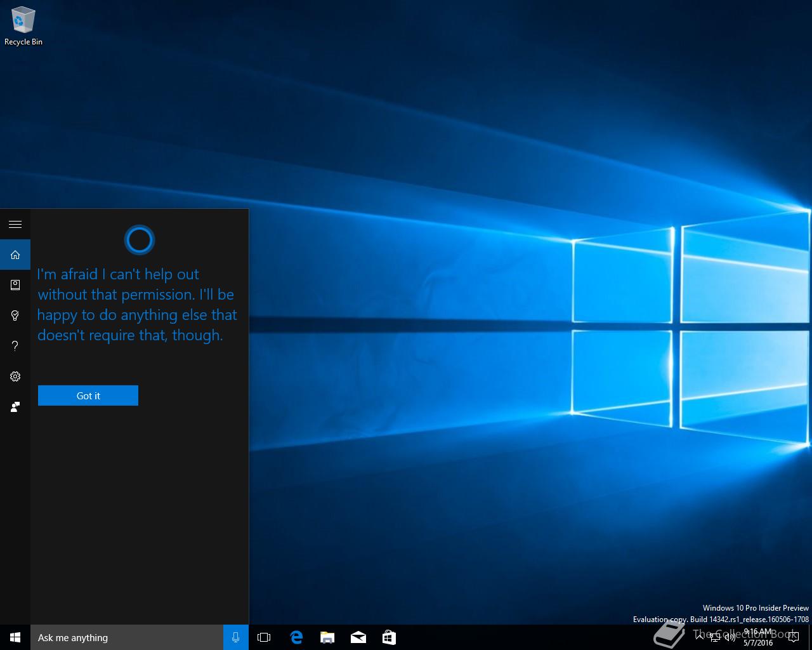Open the clock showing 9:16 AM
Screen dimensions: 812x650
click(x=758, y=637)
